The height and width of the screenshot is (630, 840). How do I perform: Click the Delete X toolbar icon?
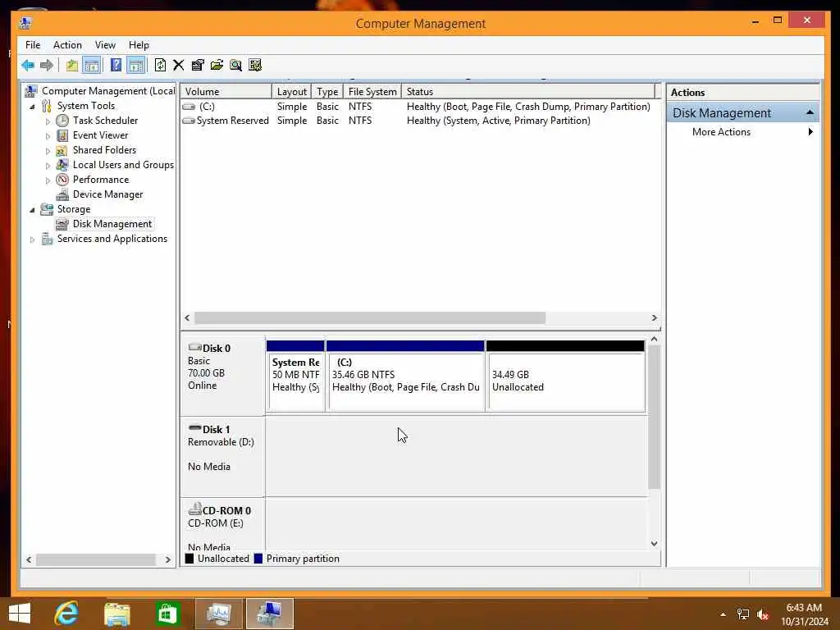(178, 66)
